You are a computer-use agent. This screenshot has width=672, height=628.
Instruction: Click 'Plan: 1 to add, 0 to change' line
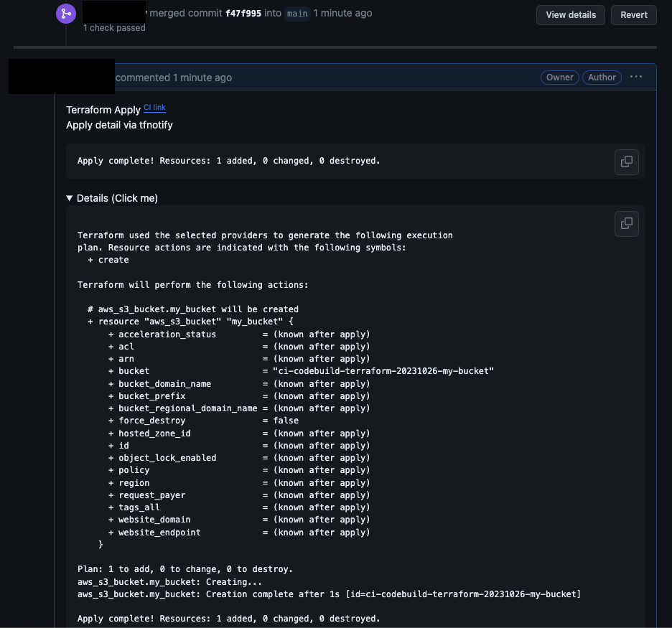pyautogui.click(x=185, y=569)
